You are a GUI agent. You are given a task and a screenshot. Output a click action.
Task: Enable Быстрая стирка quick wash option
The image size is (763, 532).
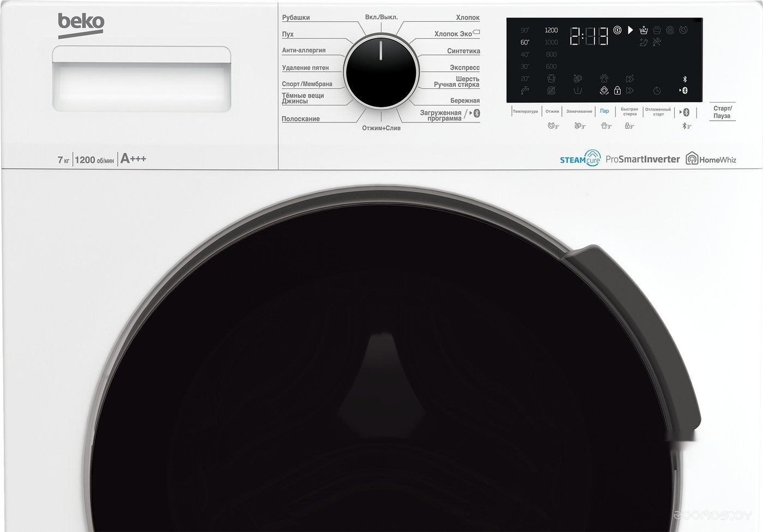tap(629, 113)
